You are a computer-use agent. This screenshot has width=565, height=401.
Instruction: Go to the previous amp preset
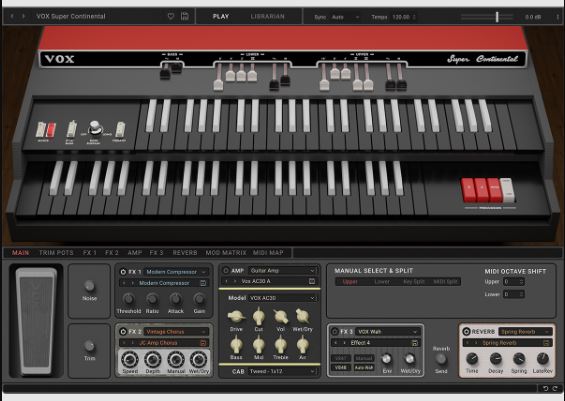(x=226, y=281)
